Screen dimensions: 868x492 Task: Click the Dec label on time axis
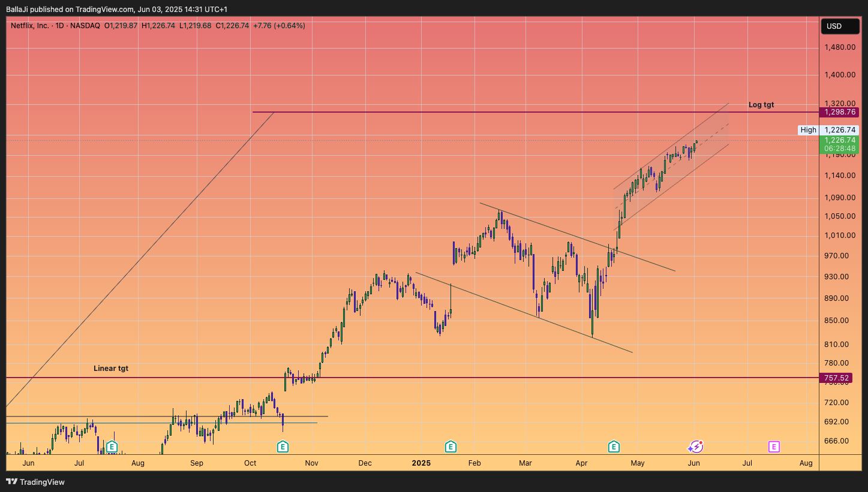(x=365, y=463)
